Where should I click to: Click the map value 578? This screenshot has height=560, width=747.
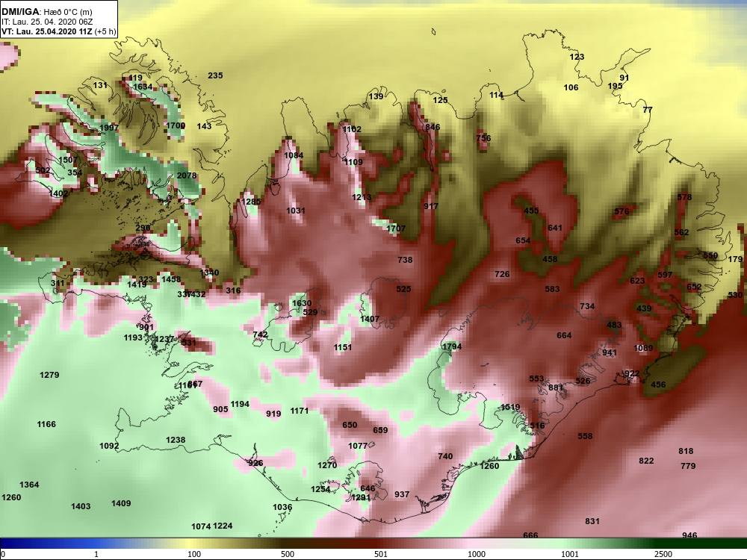684,197
